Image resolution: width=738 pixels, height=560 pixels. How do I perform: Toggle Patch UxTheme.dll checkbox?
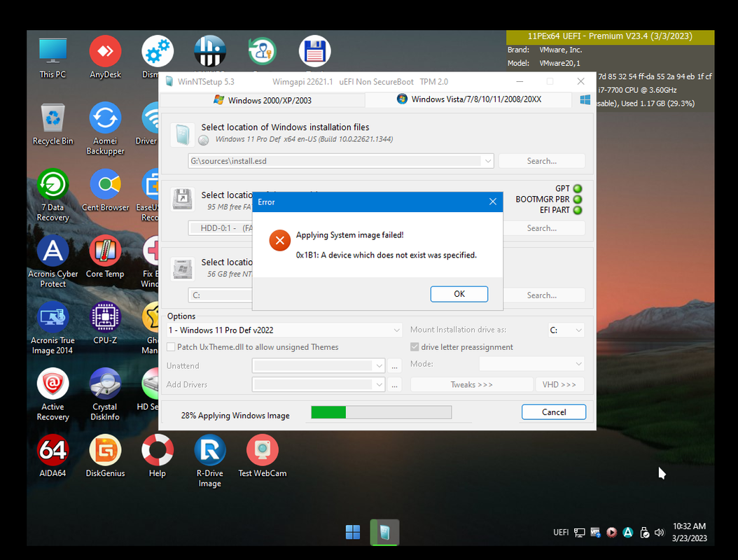click(x=172, y=346)
